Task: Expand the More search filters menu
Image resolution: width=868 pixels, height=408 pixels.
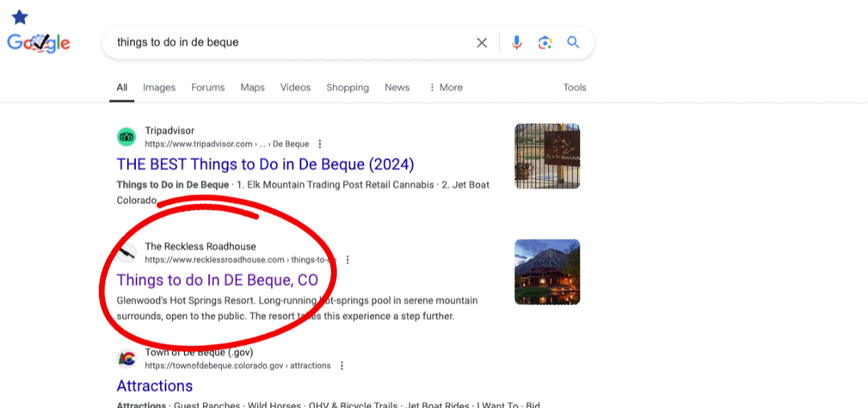Action: 445,88
